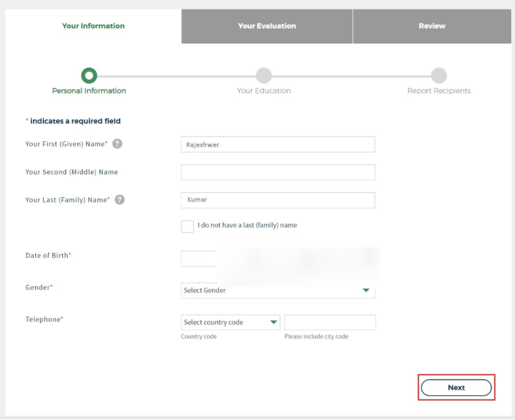Select the Your Education step circle
The image size is (515, 420).
pos(264,75)
